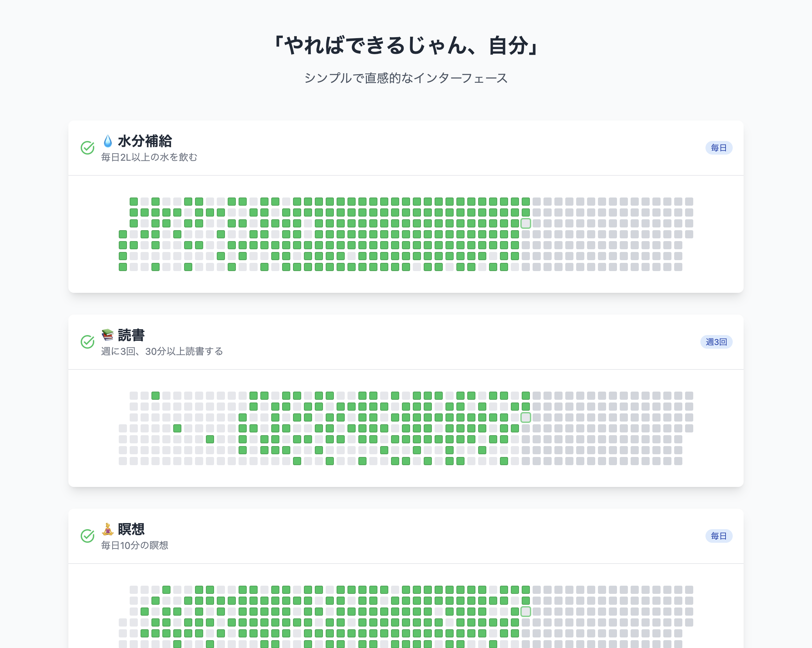Open the 読書 habit title
Image resolution: width=812 pixels, height=648 pixels.
131,335
